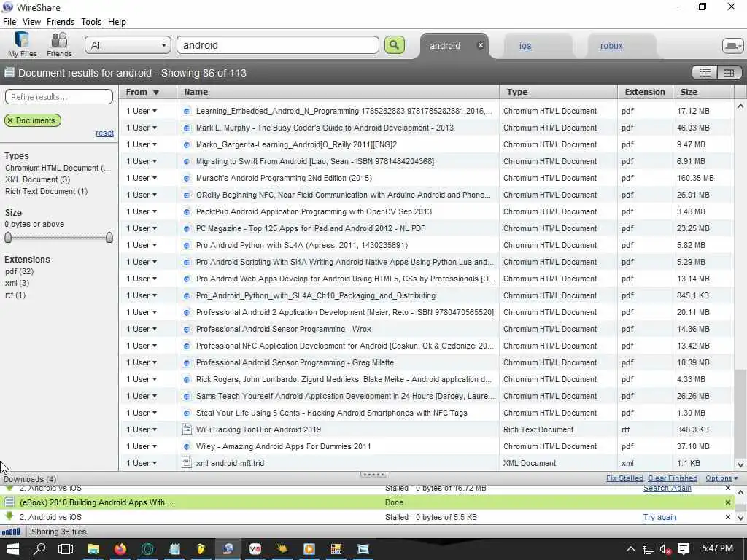Close the android search tab

coord(481,45)
